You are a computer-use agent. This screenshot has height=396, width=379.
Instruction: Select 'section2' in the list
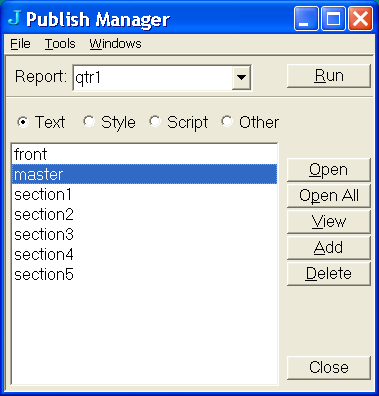click(x=144, y=214)
